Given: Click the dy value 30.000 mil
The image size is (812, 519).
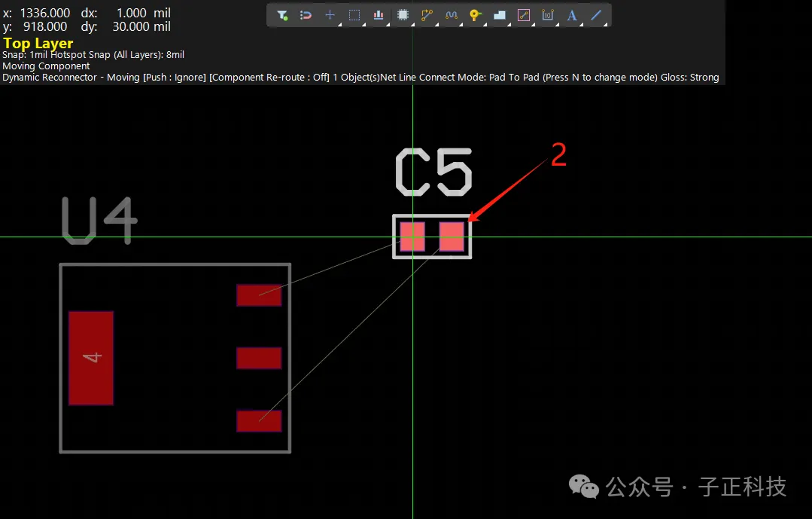Looking at the screenshot, I should coord(141,26).
